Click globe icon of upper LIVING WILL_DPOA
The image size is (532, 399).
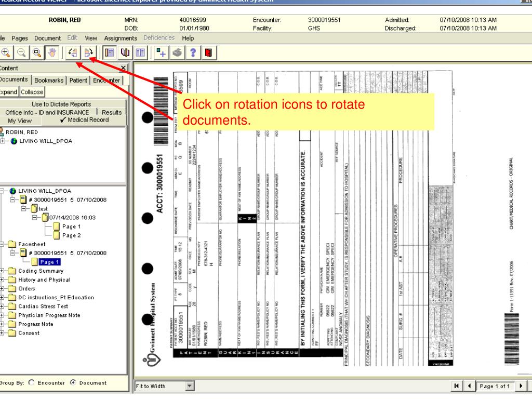[x=14, y=141]
